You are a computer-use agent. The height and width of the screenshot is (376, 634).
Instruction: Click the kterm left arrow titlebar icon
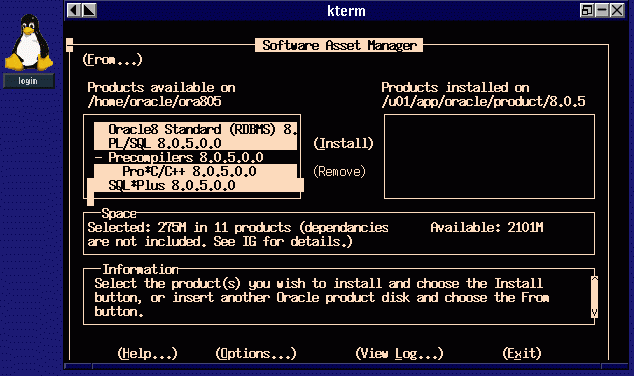click(74, 10)
